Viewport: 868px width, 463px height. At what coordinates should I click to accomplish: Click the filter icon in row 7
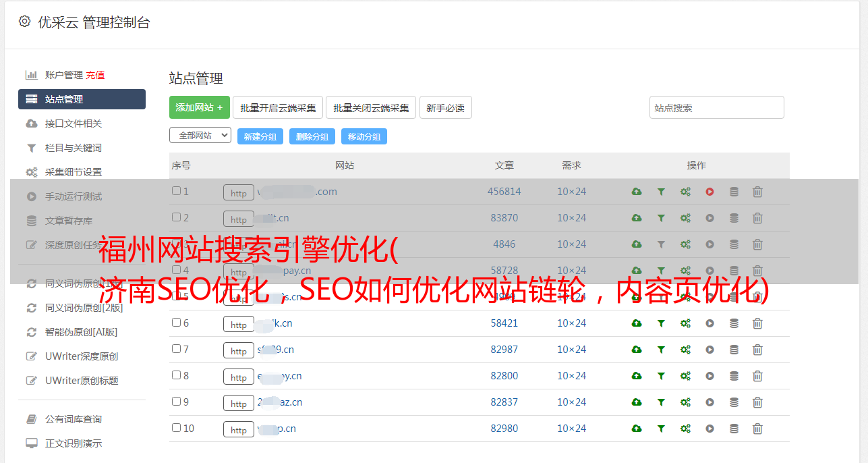pos(661,350)
